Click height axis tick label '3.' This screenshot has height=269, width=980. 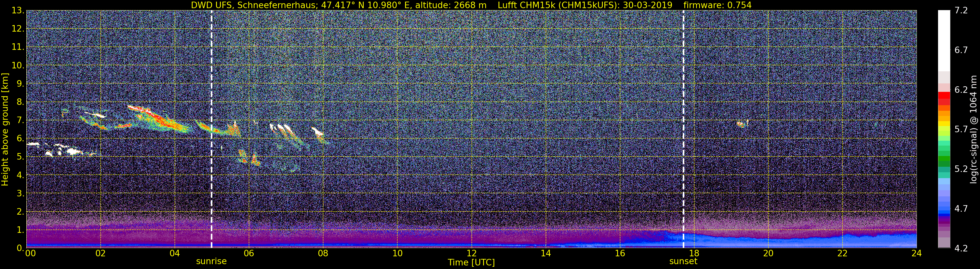click(20, 193)
